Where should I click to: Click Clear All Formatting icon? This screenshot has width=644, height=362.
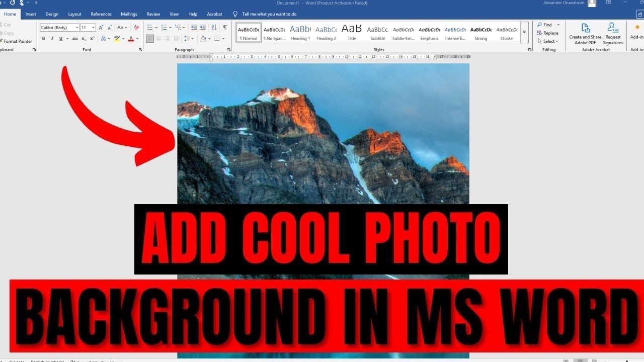tap(136, 28)
